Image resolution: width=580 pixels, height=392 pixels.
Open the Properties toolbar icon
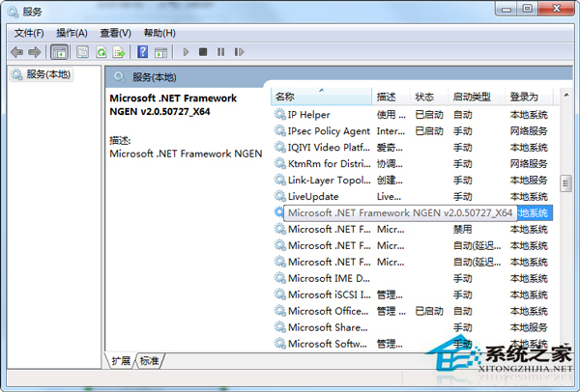point(82,52)
